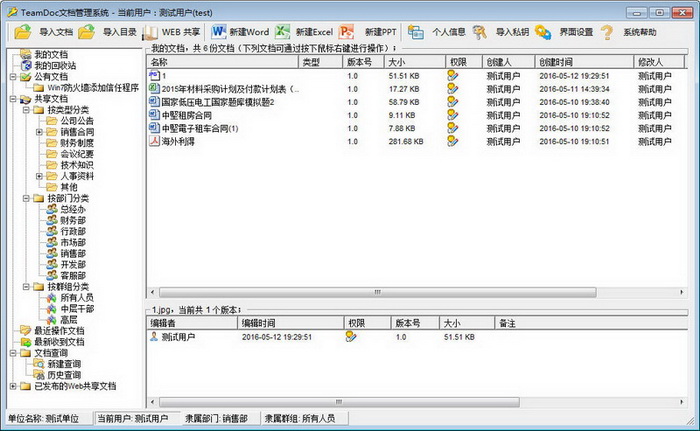
Task: Click permission icon in 中堅租房合同 row
Action: (453, 115)
